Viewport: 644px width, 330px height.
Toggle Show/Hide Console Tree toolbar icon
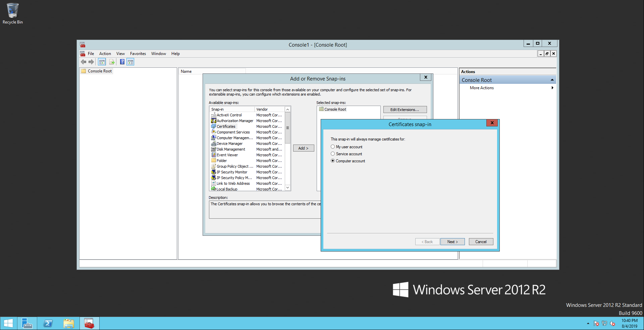tap(102, 62)
